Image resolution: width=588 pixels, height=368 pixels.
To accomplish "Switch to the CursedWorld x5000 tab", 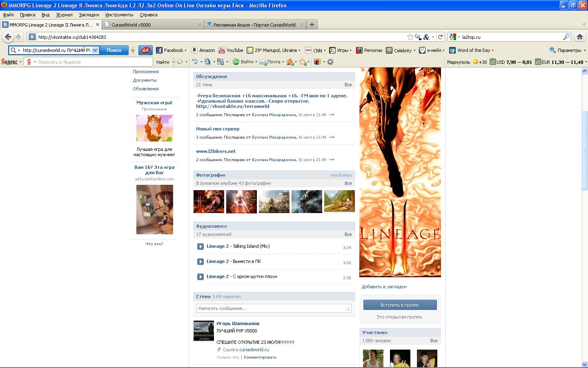I will point(153,25).
